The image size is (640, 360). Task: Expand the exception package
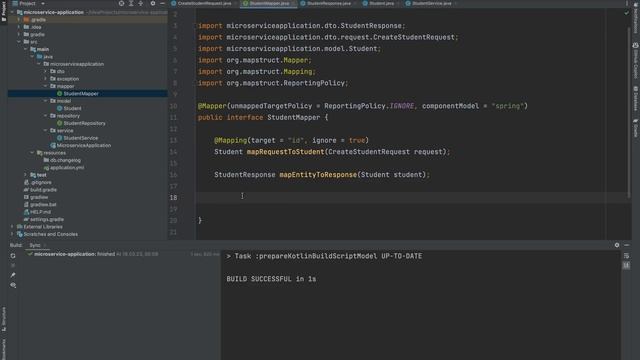tap(45, 79)
